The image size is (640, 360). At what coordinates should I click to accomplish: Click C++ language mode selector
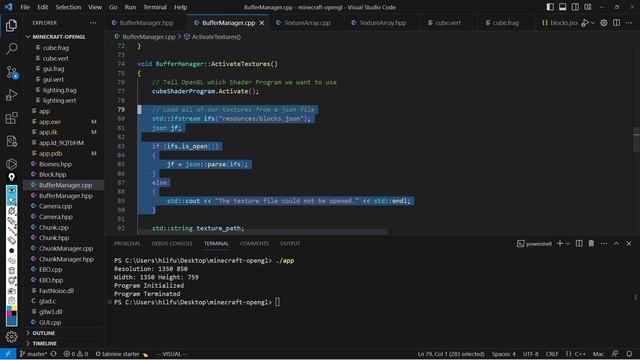click(576, 354)
